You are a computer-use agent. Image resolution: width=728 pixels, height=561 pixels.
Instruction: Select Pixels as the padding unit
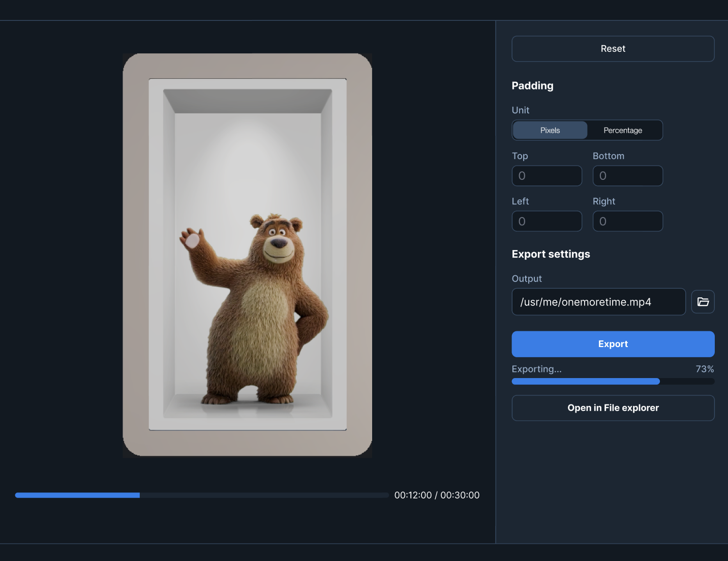[x=550, y=130]
